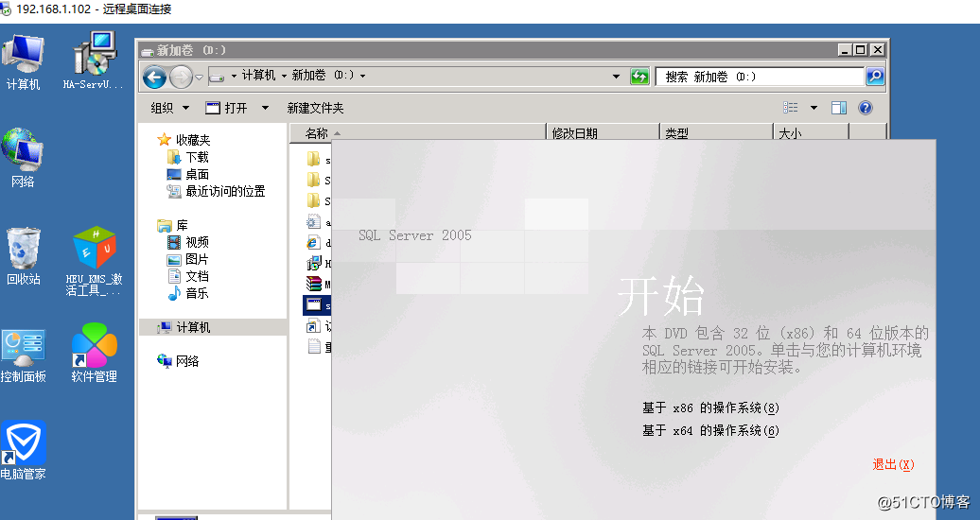The height and width of the screenshot is (520, 980).
Task: Select 库 libraries in navigation pane
Action: [173, 225]
